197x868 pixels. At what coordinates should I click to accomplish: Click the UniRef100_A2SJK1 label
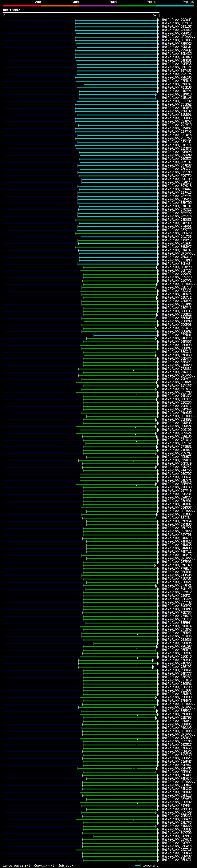coord(177,291)
